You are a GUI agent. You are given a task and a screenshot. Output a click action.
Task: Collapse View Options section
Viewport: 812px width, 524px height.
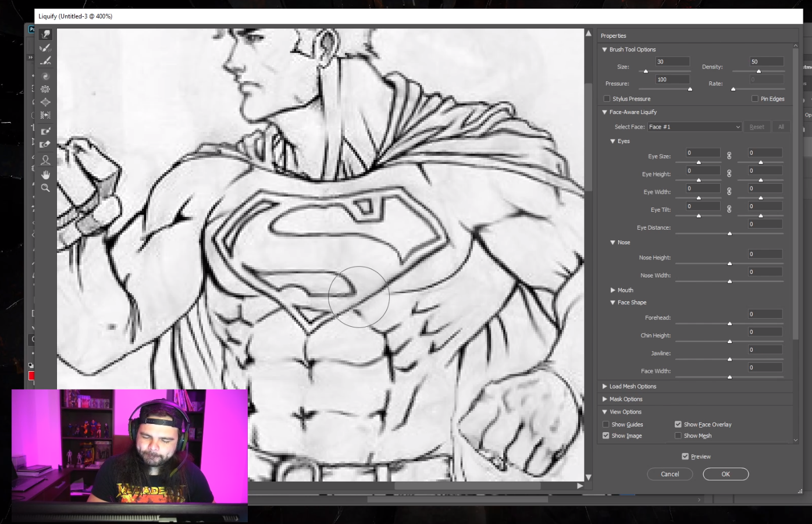point(604,412)
